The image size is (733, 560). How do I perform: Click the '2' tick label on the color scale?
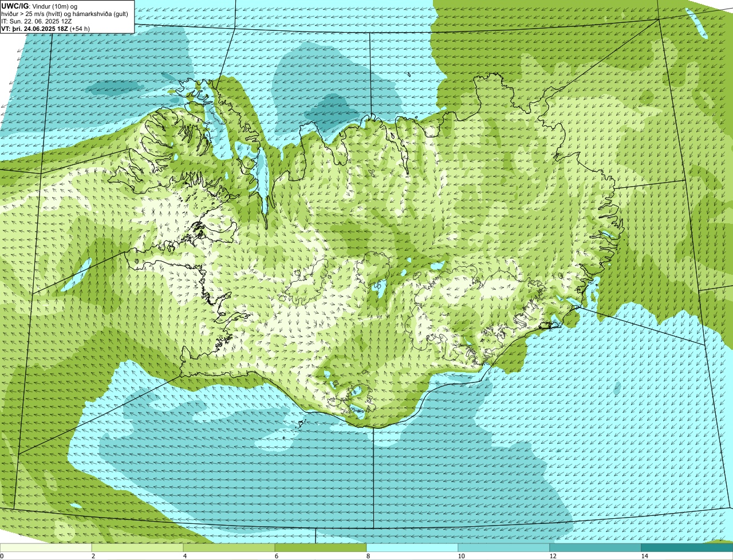click(x=93, y=556)
